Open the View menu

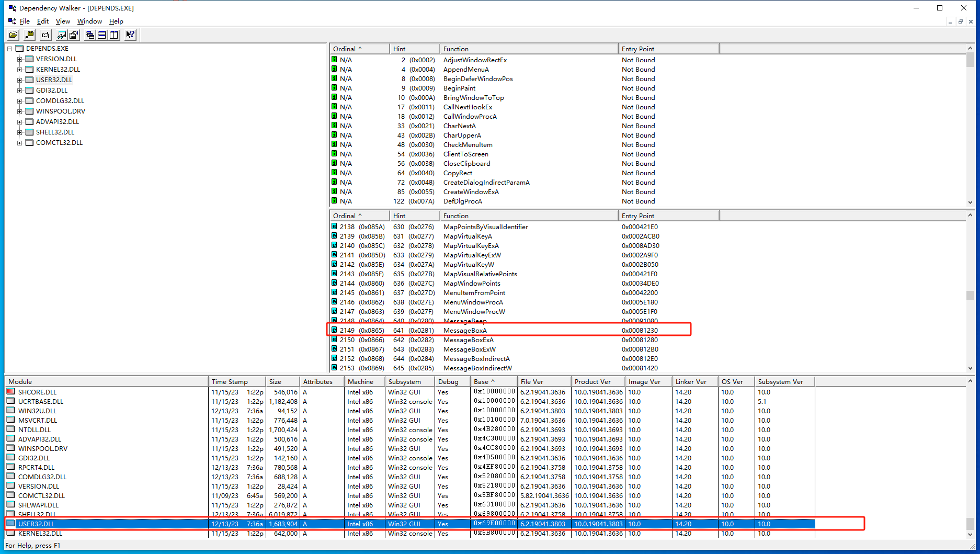62,21
